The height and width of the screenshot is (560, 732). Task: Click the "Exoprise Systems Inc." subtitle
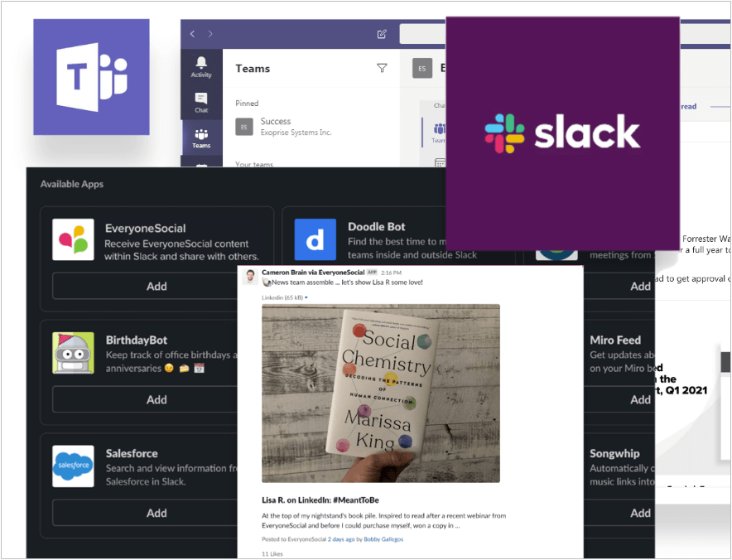(x=296, y=133)
